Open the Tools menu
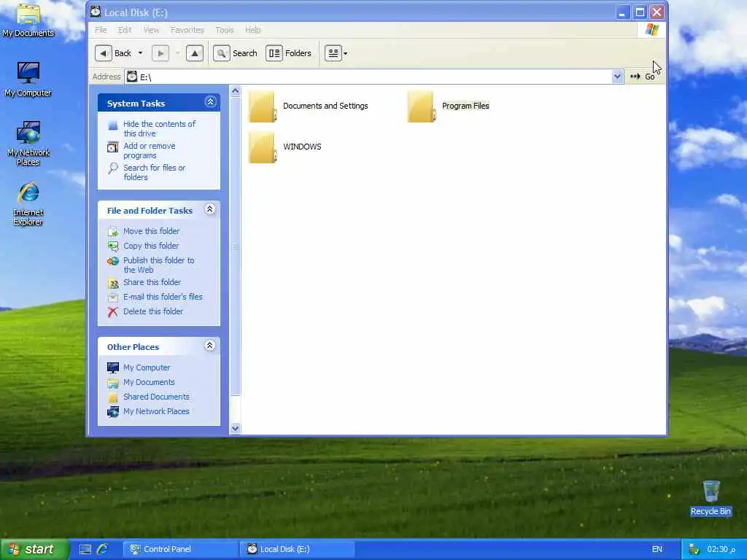Viewport: 747px width, 560px height. [x=225, y=30]
